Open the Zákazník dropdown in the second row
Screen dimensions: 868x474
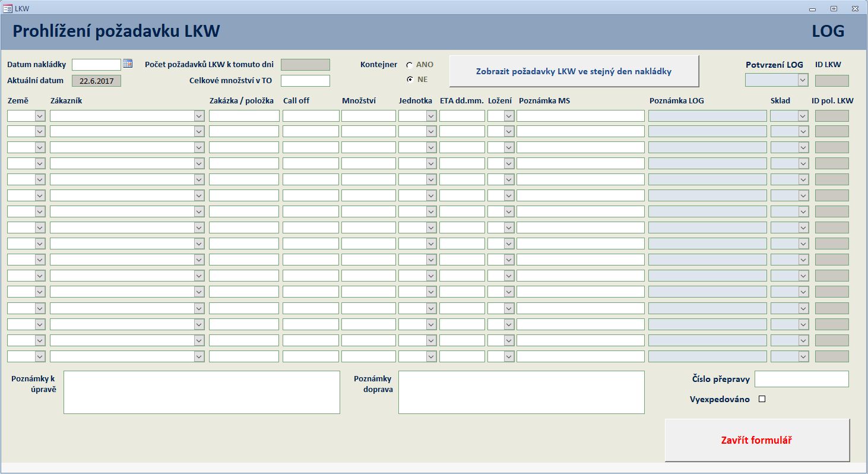pyautogui.click(x=199, y=132)
